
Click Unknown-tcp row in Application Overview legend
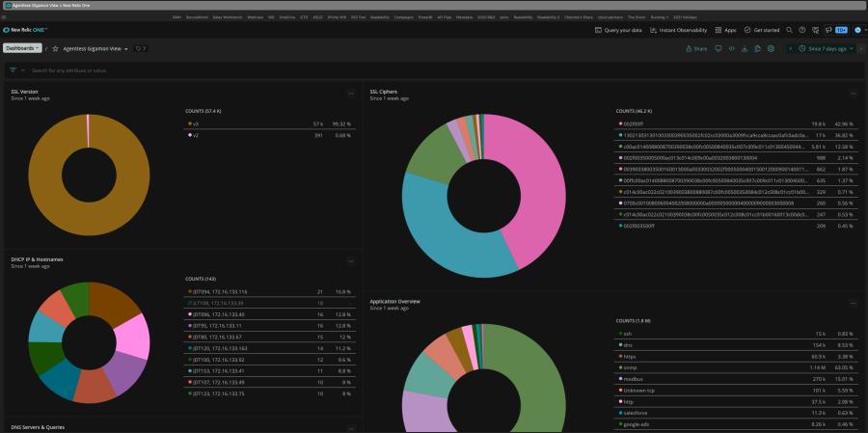737,391
